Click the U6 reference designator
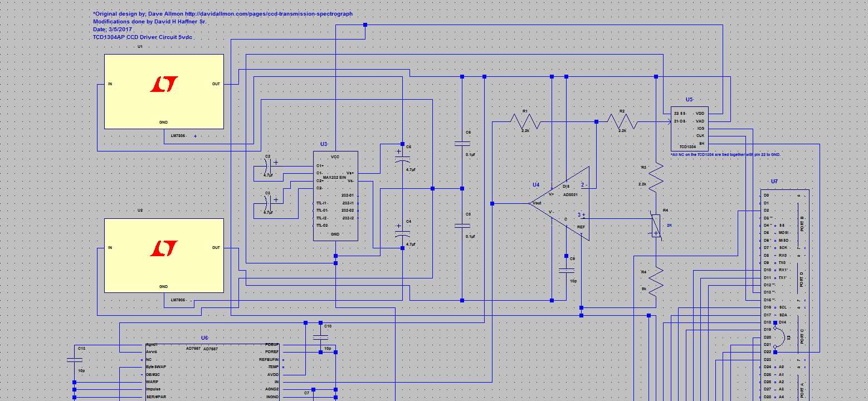Image resolution: width=868 pixels, height=401 pixels. [x=204, y=338]
